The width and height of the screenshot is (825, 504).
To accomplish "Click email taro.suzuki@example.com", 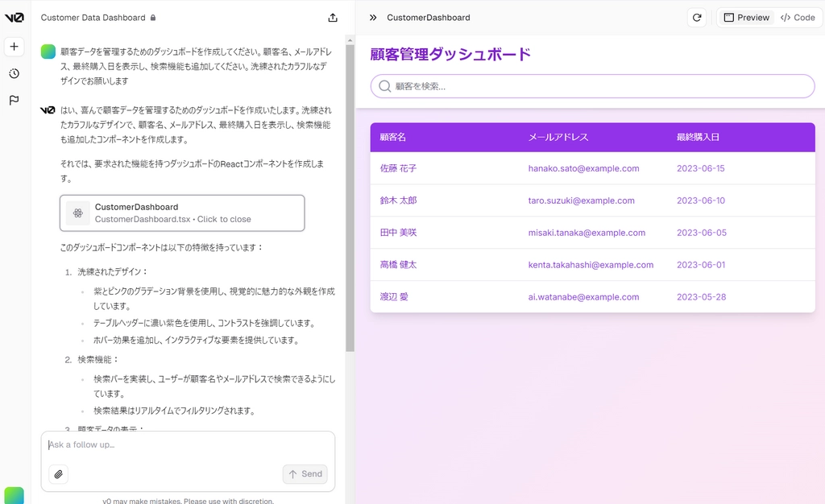I will (x=582, y=200).
